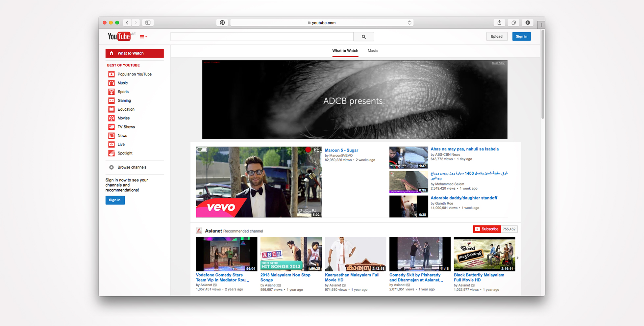Click the sidebar Sign in button
Viewport: 644px width, 326px height.
[115, 200]
